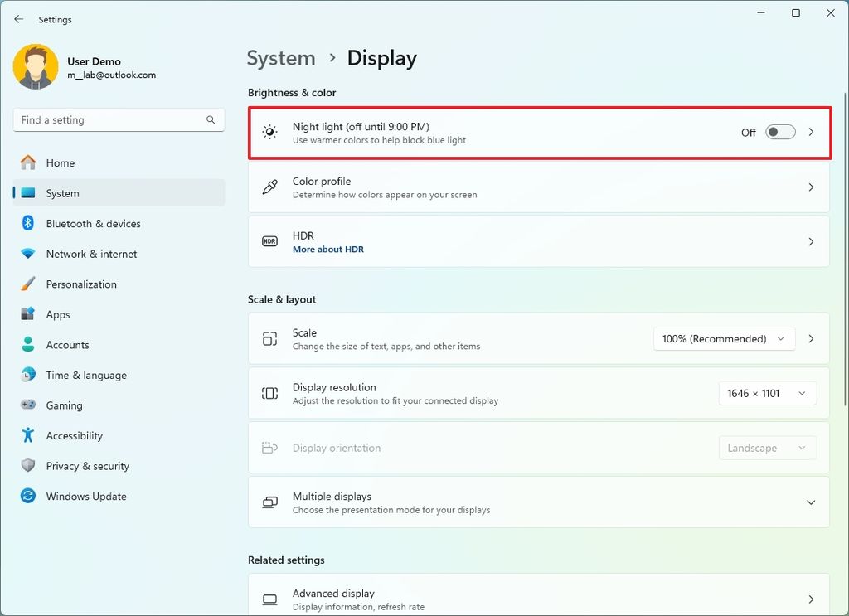Click the Find a setting search box
Image resolution: width=849 pixels, height=616 pixels.
pyautogui.click(x=119, y=120)
